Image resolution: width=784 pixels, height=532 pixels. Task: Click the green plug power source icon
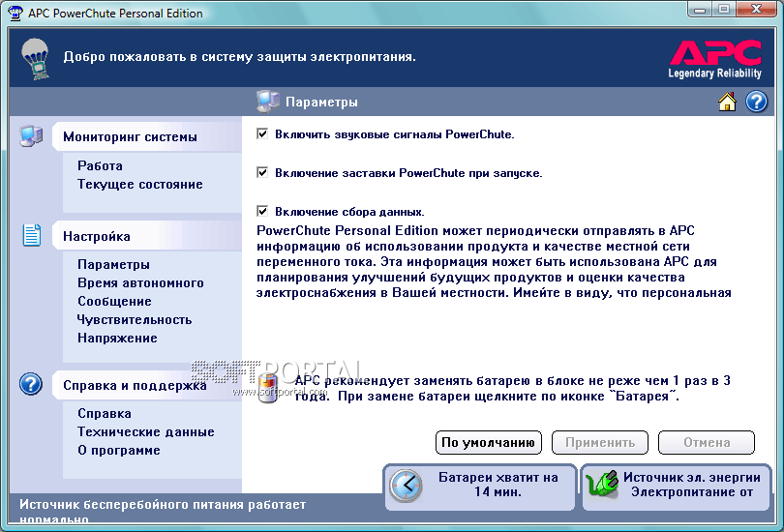[x=601, y=485]
